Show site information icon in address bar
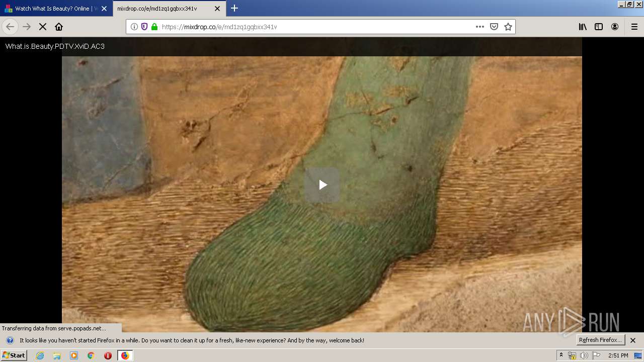644x362 pixels. pos(134,27)
